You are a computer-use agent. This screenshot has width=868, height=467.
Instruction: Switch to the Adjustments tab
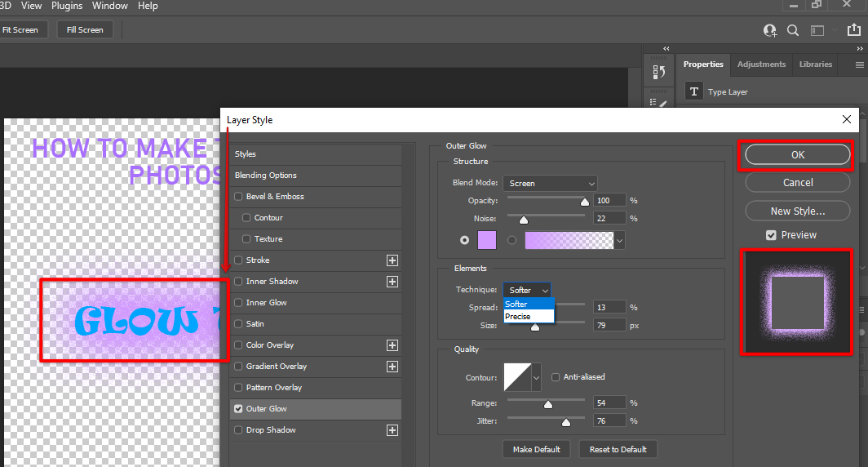pyautogui.click(x=761, y=64)
